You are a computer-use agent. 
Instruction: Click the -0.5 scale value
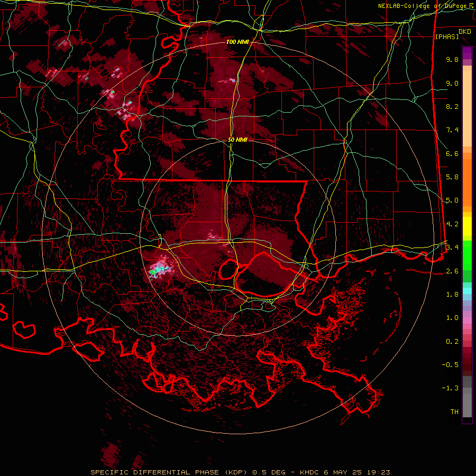(450, 365)
